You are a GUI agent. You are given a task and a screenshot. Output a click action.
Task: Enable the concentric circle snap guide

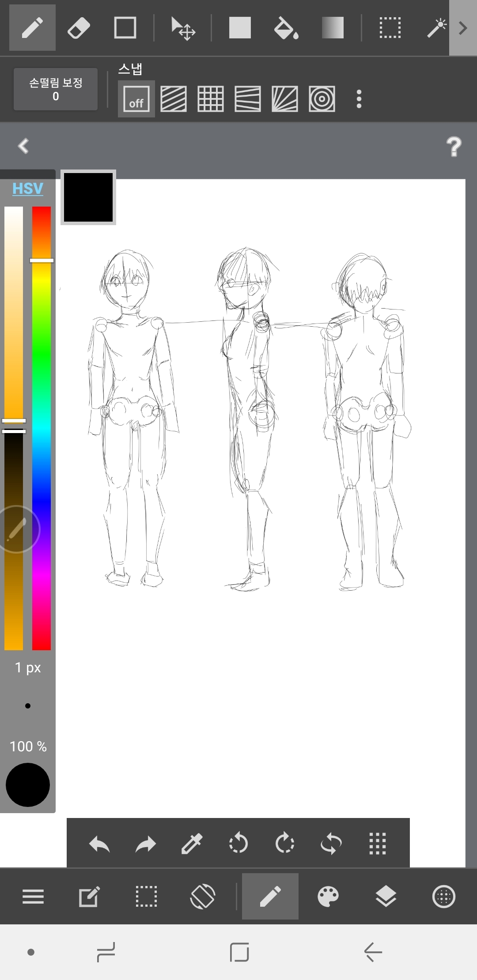tap(322, 99)
